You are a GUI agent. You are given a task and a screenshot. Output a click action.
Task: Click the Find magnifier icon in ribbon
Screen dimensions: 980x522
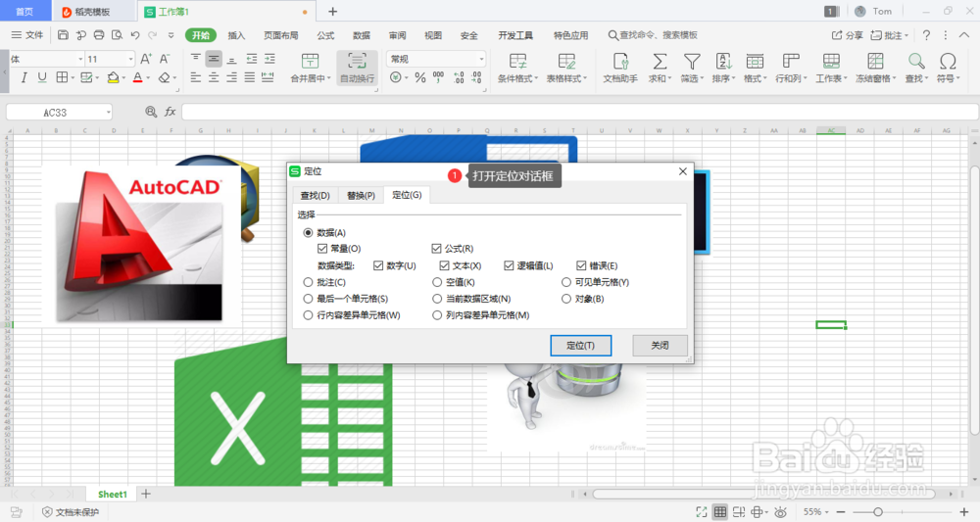click(x=916, y=61)
